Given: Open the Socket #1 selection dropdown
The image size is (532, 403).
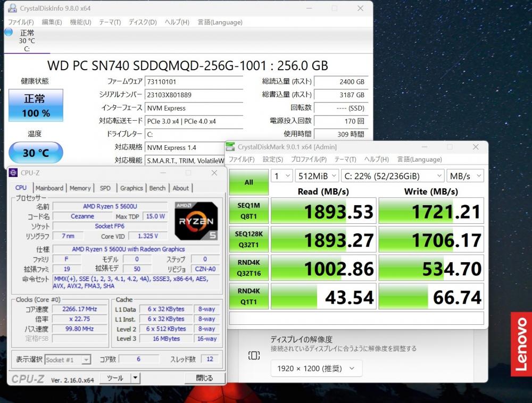Looking at the screenshot, I should (x=68, y=359).
